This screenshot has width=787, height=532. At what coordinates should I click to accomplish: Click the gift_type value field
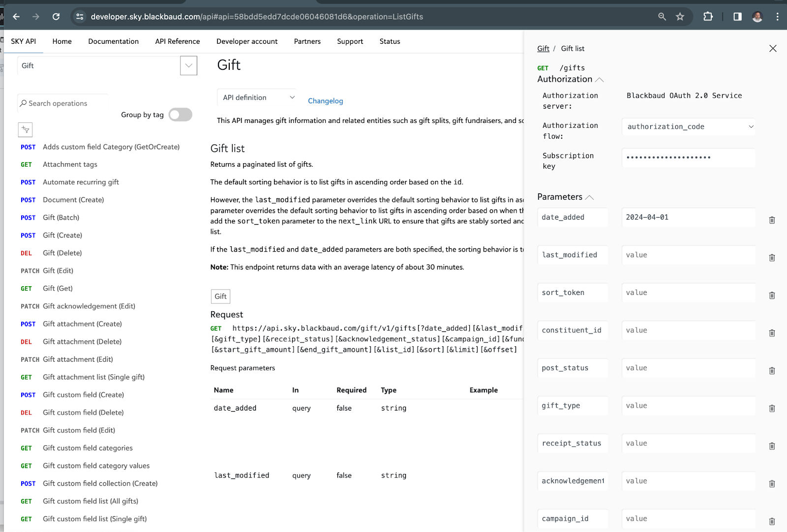pyautogui.click(x=689, y=406)
